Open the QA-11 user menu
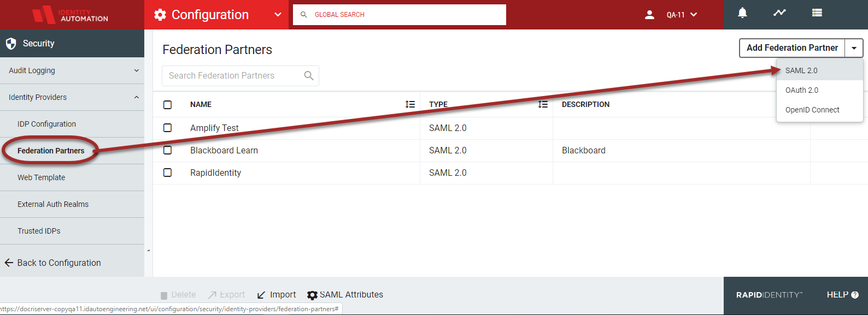The image size is (868, 315). point(682,15)
